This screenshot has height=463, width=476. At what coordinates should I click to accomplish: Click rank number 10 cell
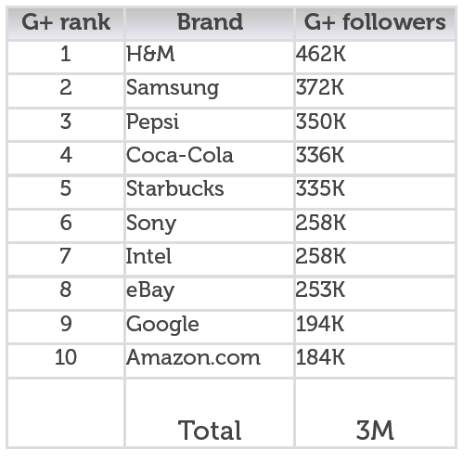click(x=66, y=361)
